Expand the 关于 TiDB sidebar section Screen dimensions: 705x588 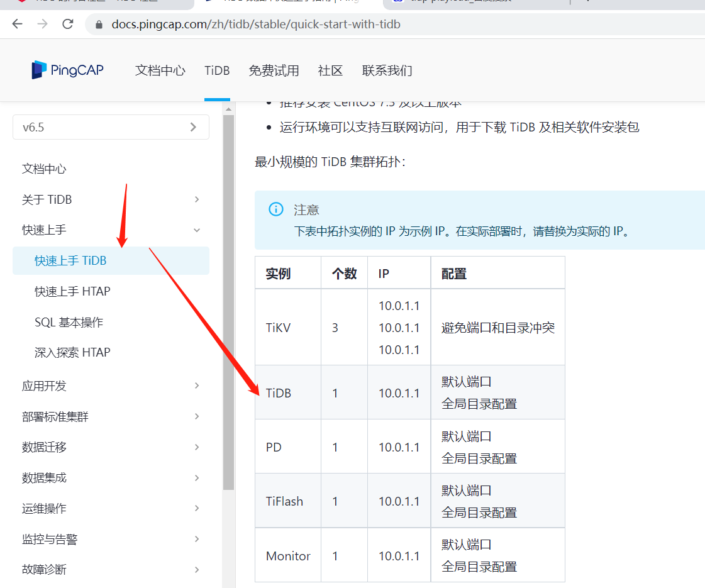[111, 199]
